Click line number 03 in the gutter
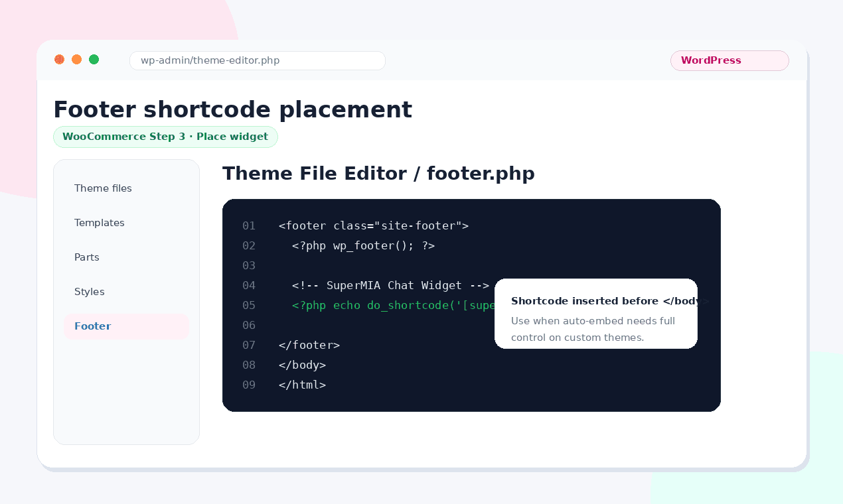 coord(249,265)
